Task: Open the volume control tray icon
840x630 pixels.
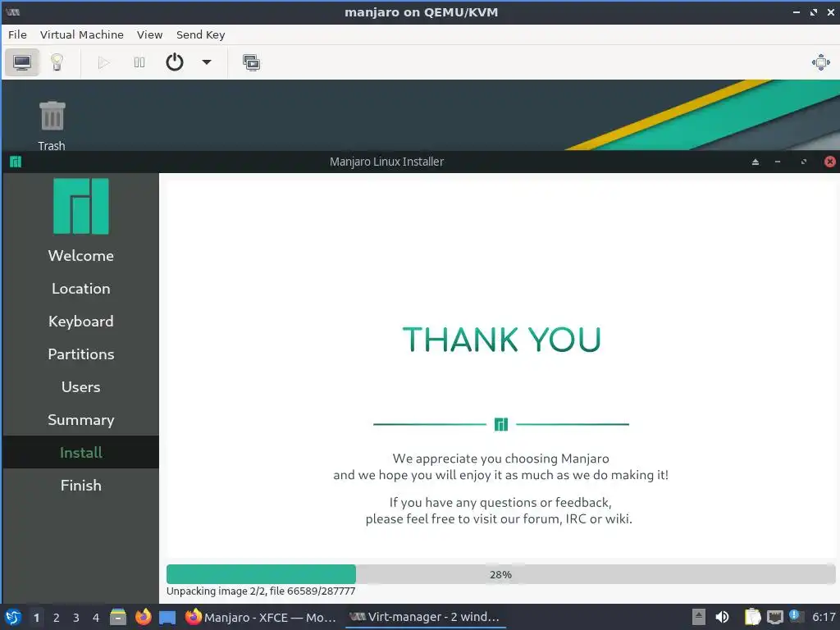Action: [723, 617]
